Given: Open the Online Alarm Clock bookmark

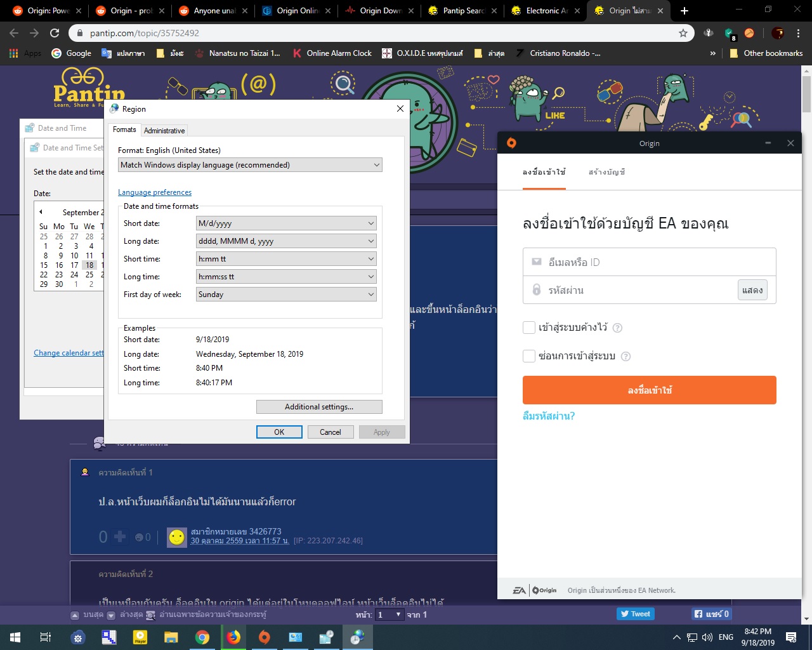Looking at the screenshot, I should pyautogui.click(x=332, y=53).
